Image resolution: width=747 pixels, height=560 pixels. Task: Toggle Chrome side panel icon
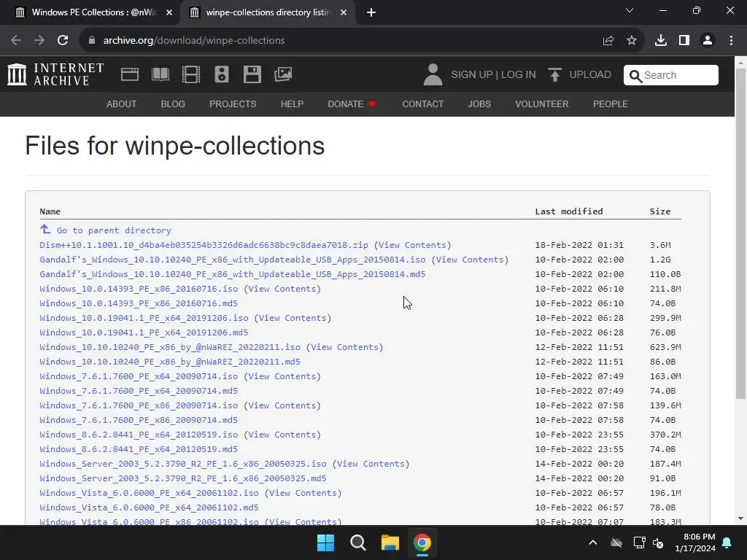684,41
